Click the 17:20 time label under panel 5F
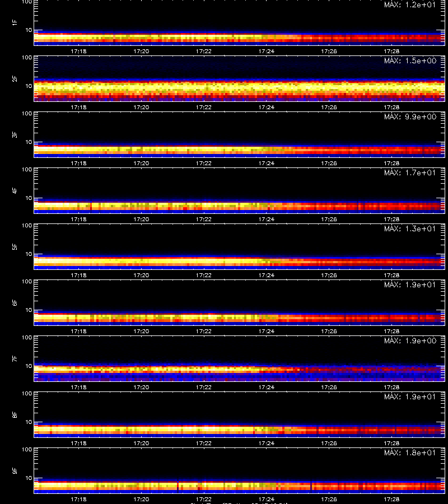 click(x=141, y=275)
